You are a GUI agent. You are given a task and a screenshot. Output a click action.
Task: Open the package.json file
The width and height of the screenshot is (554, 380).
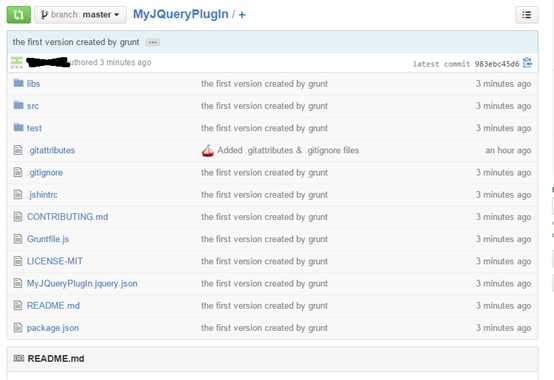(53, 328)
